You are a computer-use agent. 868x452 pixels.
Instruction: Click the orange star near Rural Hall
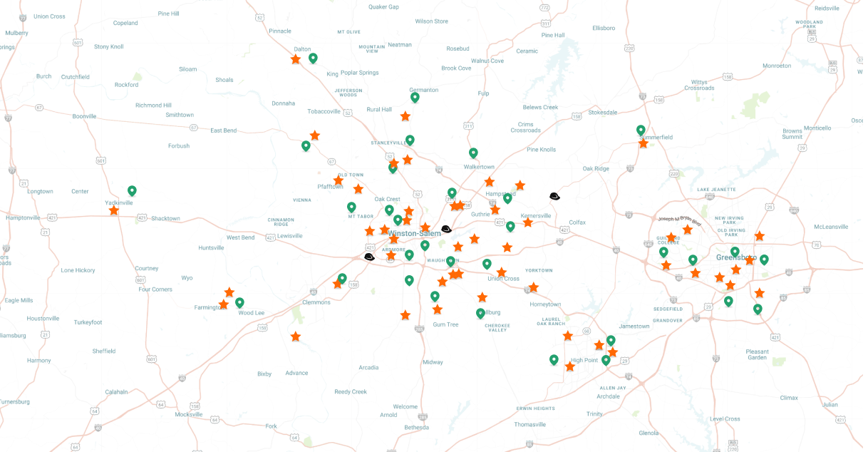click(405, 116)
